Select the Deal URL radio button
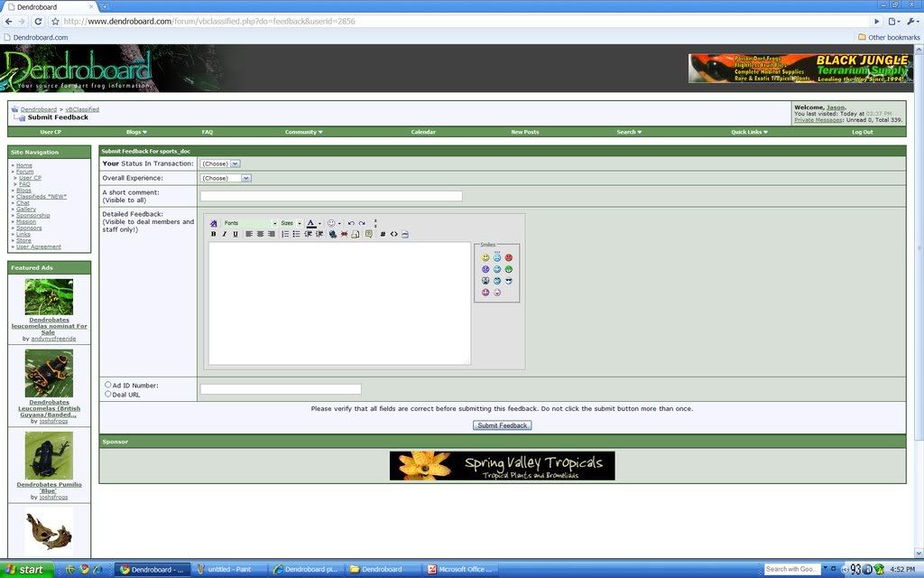Image resolution: width=924 pixels, height=578 pixels. coord(108,394)
